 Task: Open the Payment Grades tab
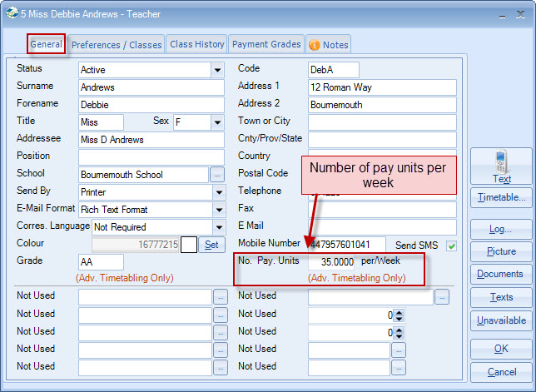[x=266, y=45]
